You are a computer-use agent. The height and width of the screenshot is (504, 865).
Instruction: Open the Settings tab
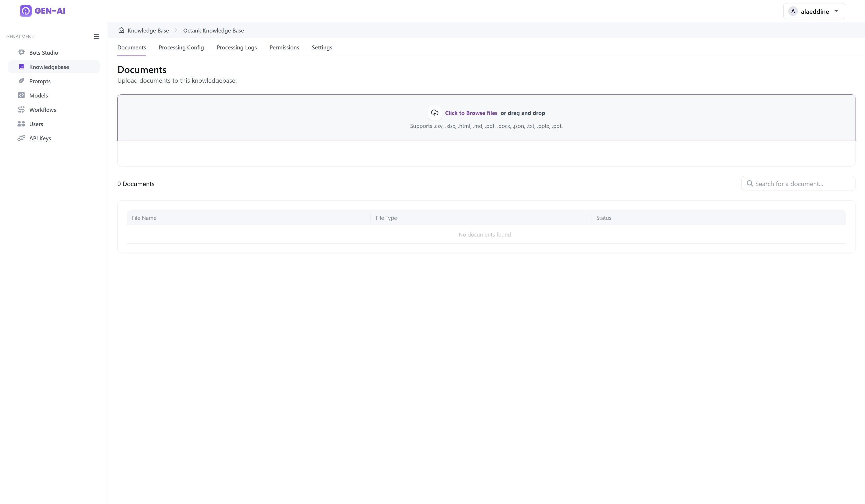pyautogui.click(x=322, y=47)
